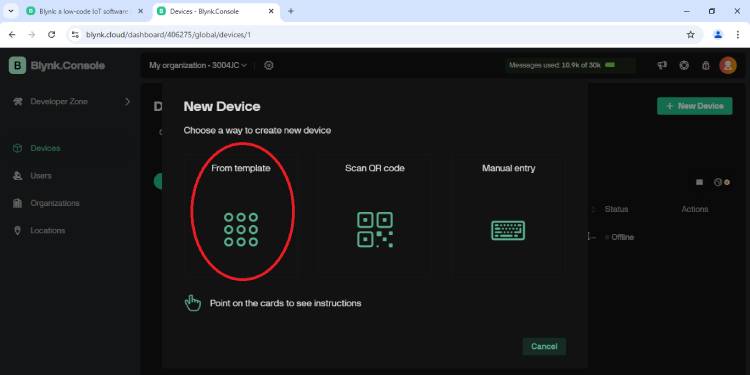Click the Organizations building icon
The width and height of the screenshot is (750, 375).
(x=18, y=203)
